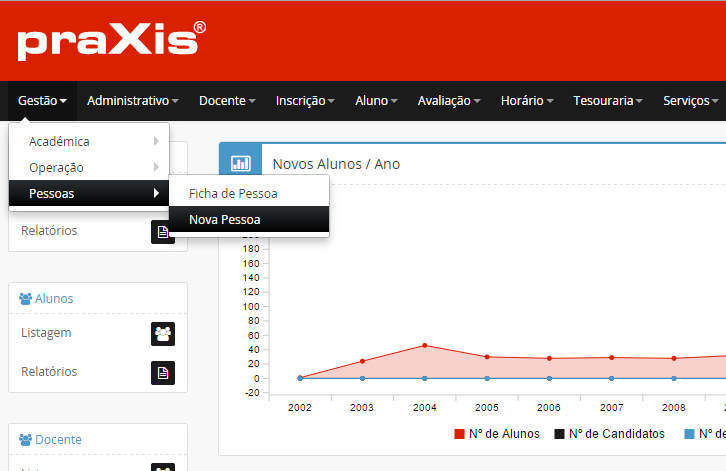Expand the Académica submenu
Viewport: 726px width, 471px height.
89,142
